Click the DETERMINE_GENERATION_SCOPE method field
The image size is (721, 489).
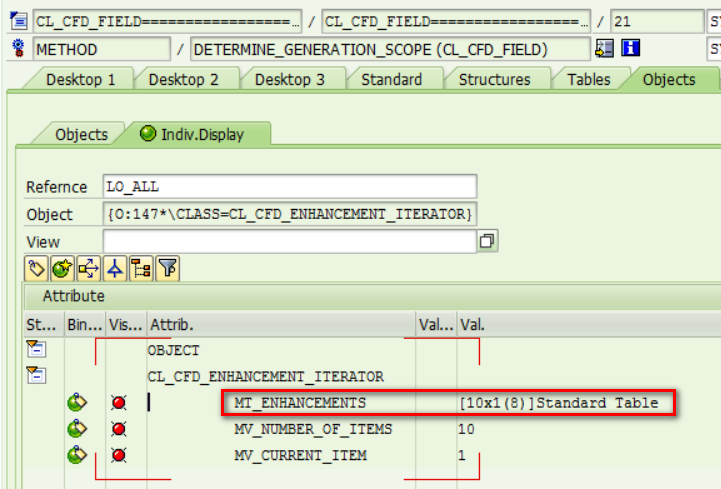390,49
